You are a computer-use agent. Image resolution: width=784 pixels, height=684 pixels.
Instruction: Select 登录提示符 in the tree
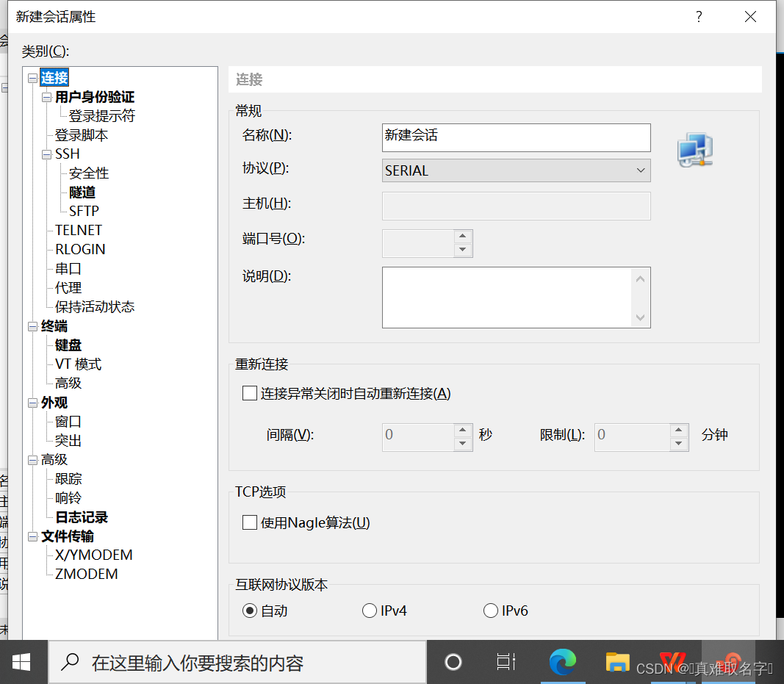coord(102,116)
